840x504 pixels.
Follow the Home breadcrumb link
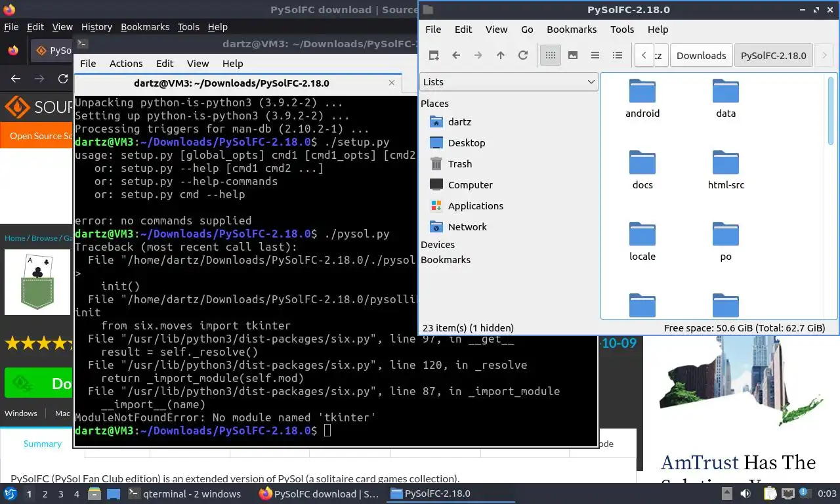click(x=14, y=238)
